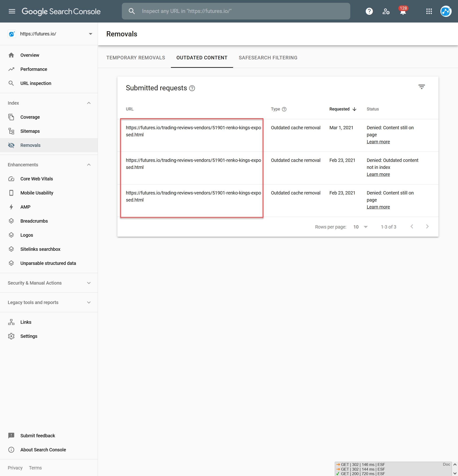458x476 pixels.
Task: Click the Mobile Usability phone icon
Action: pos(11,193)
